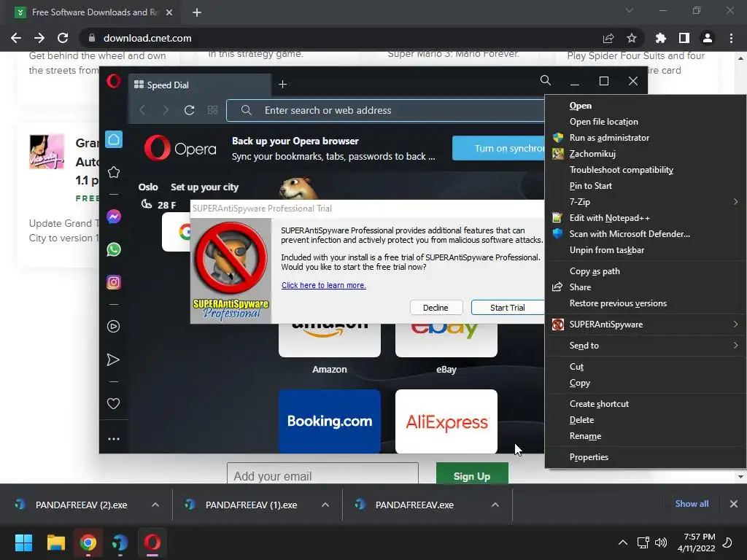The image size is (747, 560).
Task: Open the AliExpress speed dial tile
Action: 446,421
